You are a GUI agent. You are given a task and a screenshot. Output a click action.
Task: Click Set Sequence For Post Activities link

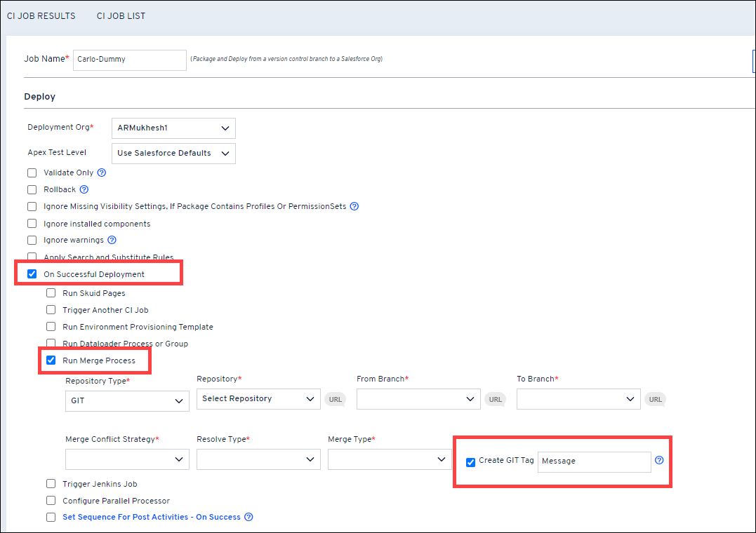pos(152,518)
